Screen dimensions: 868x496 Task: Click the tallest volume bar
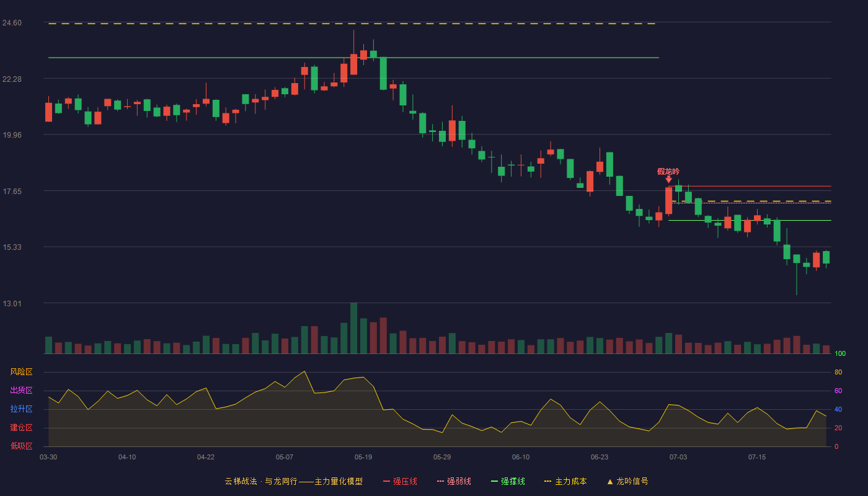point(353,328)
